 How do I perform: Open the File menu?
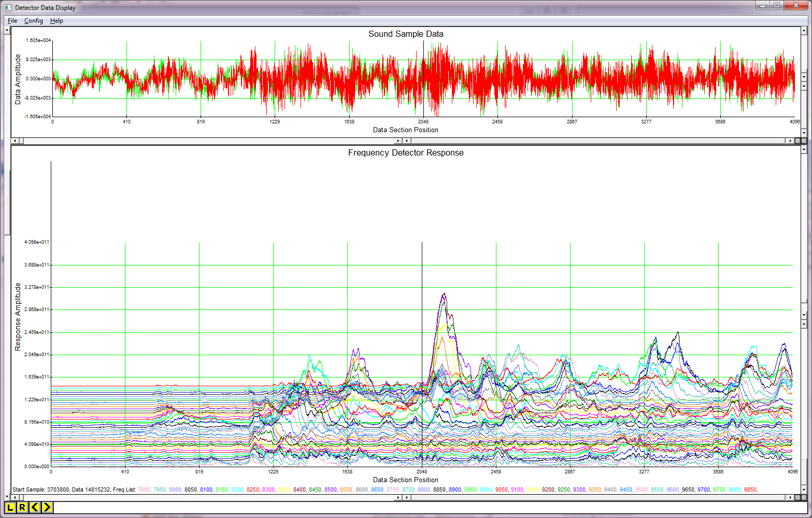tap(12, 21)
